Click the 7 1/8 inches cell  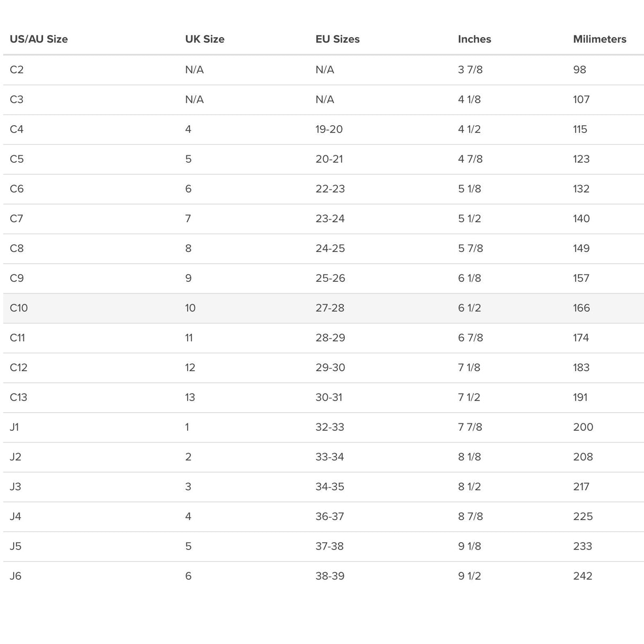469,368
